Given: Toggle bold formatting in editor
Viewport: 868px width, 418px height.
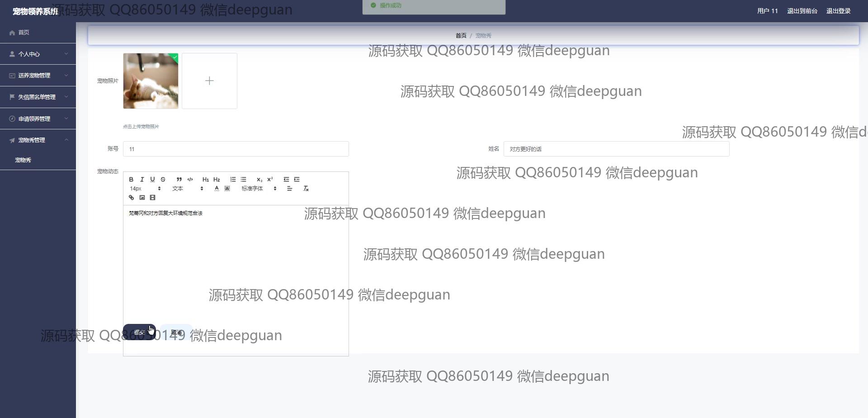Looking at the screenshot, I should 131,180.
